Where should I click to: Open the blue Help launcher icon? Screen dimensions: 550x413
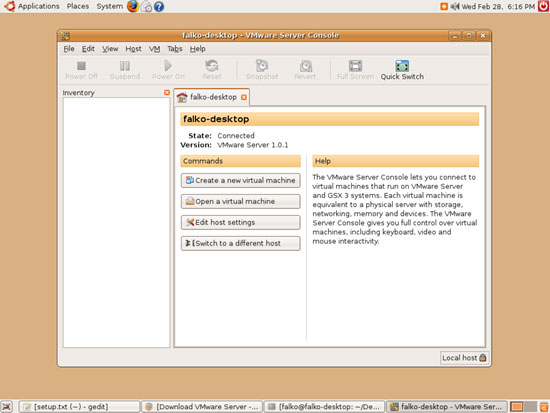coord(159,7)
